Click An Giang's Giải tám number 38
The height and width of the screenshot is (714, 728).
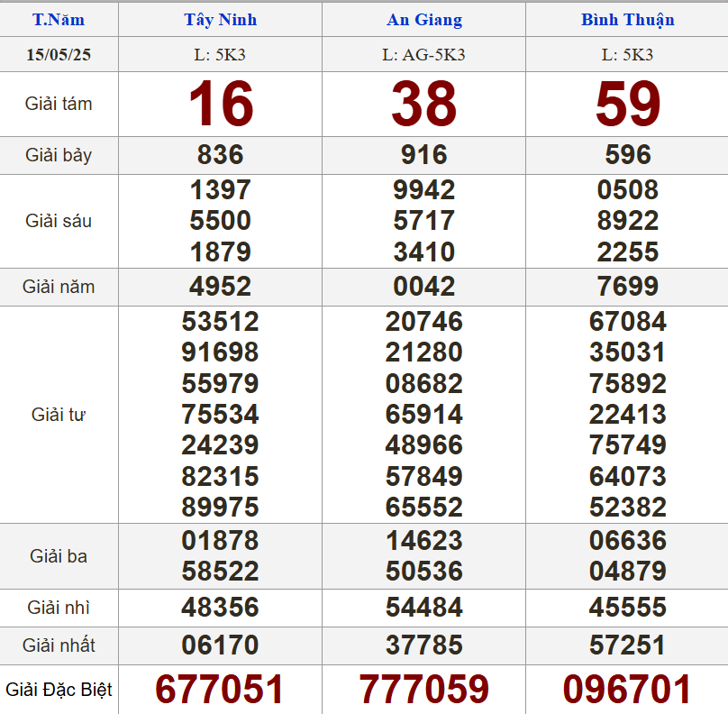coord(423,104)
